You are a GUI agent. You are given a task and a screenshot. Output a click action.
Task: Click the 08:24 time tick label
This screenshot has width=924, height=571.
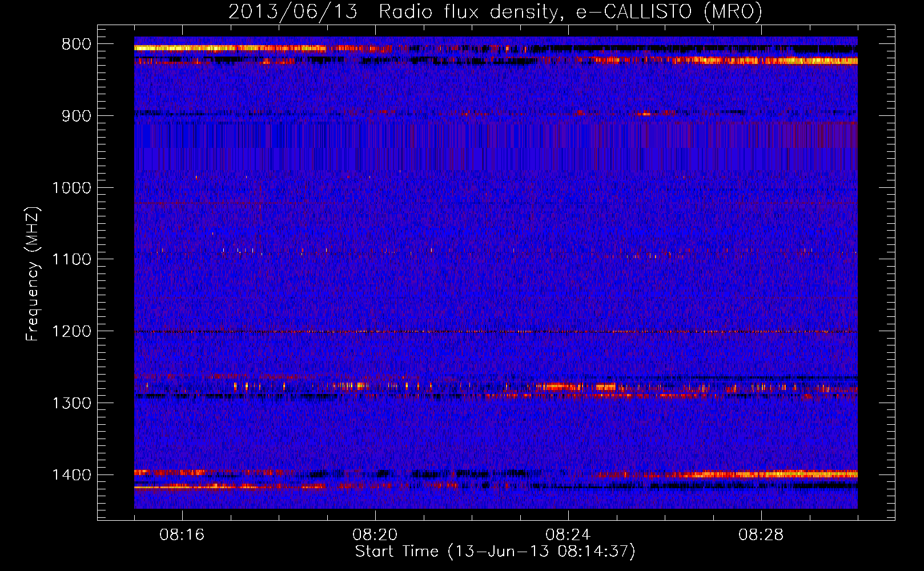[x=568, y=535]
